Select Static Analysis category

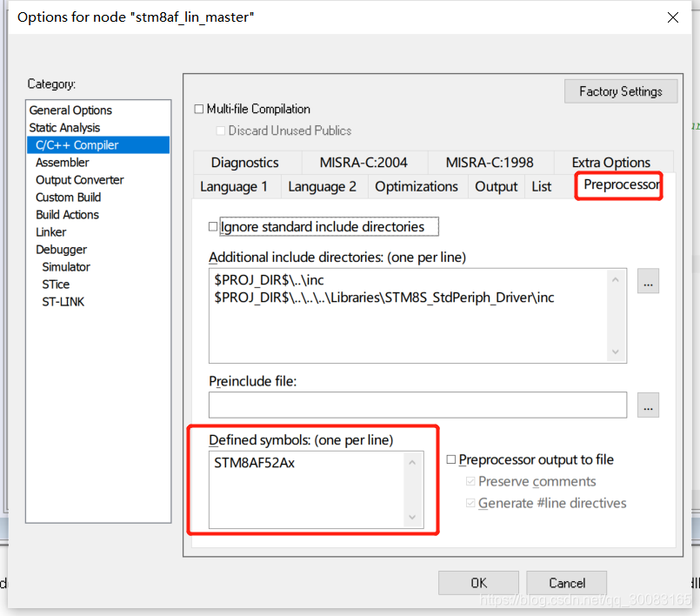click(64, 128)
